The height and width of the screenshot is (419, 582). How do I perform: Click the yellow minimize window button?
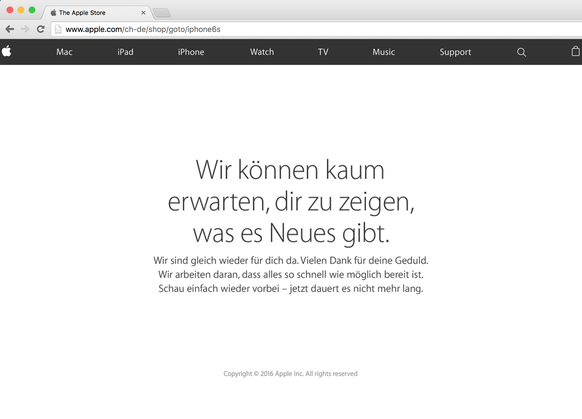21,10
